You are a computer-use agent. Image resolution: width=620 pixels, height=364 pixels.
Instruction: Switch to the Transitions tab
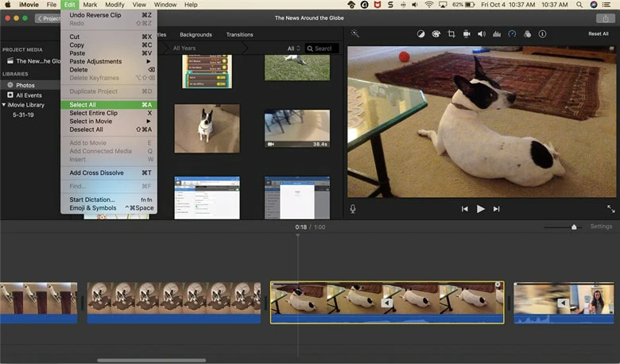(239, 35)
